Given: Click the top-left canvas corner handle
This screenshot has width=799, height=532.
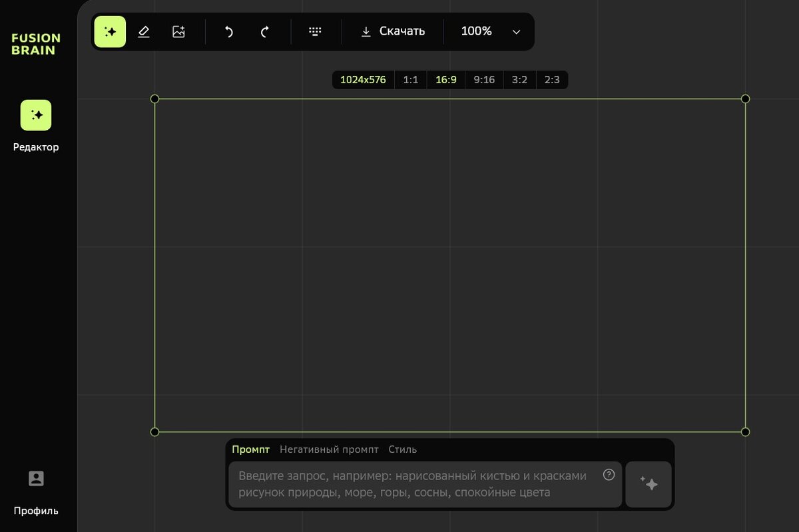Looking at the screenshot, I should point(155,99).
